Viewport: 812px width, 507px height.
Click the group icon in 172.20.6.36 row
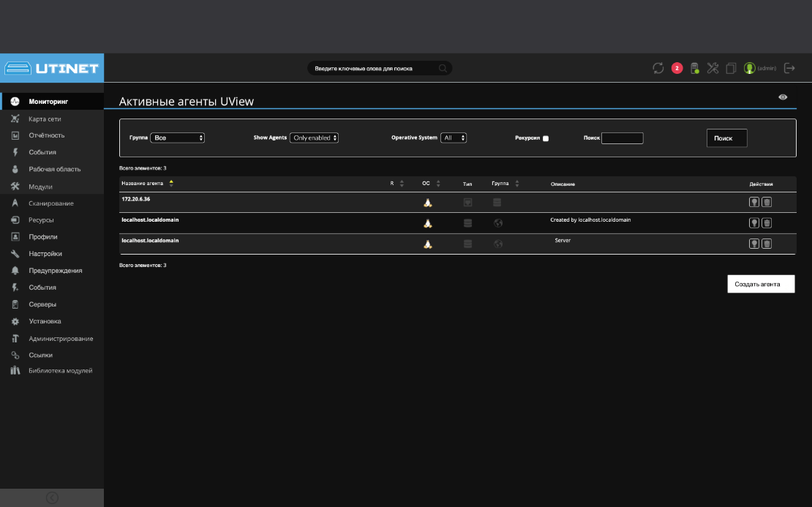(497, 203)
